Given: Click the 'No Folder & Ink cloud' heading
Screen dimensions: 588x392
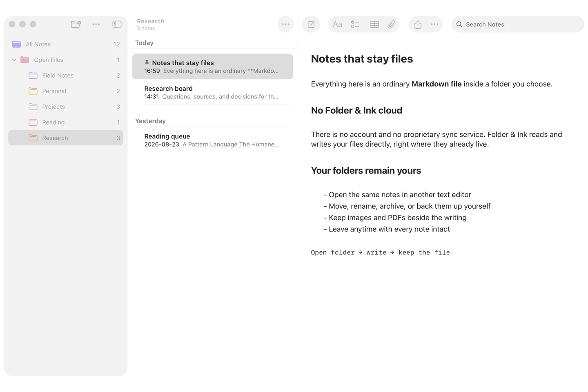Looking at the screenshot, I should (356, 110).
